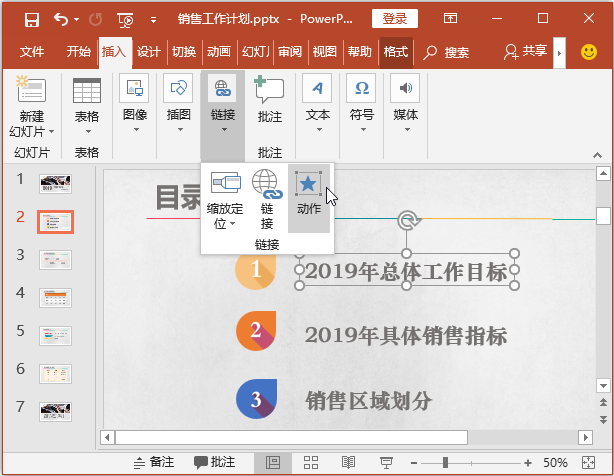Image resolution: width=614 pixels, height=476 pixels.
Task: Open the 视图 tab
Action: 325,51
